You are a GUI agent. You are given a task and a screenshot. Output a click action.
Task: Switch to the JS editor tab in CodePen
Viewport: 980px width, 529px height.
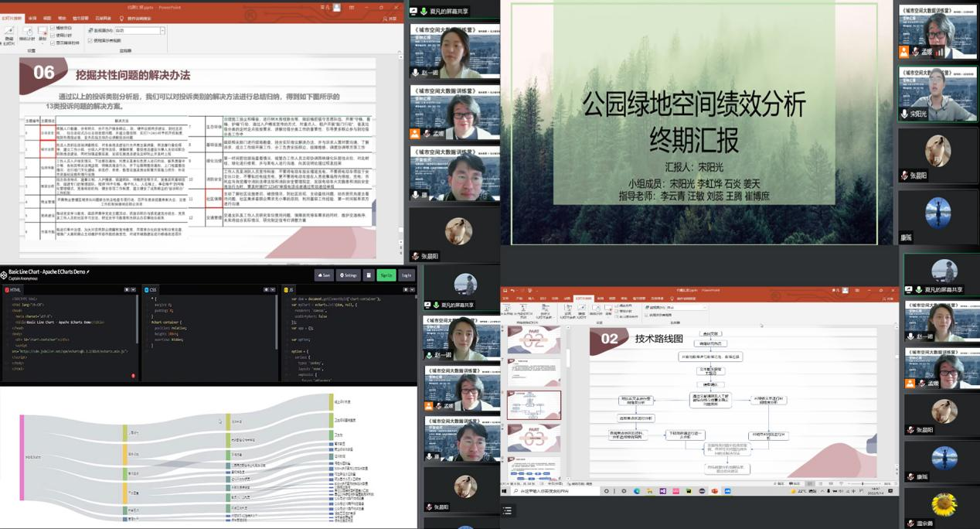click(290, 290)
